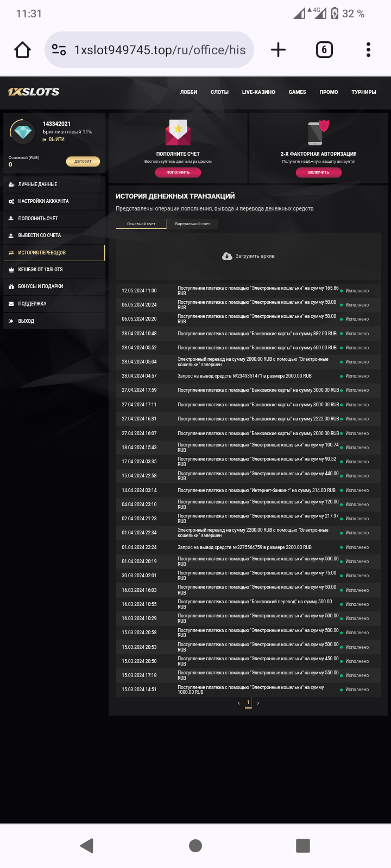Select the Основной счет tab
Screen dimensions: 391x868
(141, 224)
